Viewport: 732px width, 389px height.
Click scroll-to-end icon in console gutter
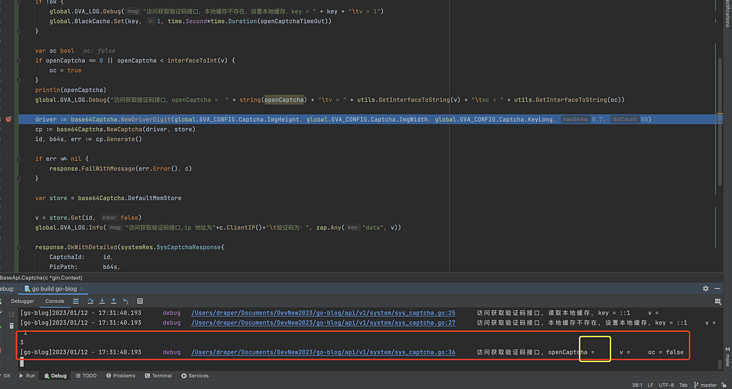pyautogui.click(x=12, y=314)
